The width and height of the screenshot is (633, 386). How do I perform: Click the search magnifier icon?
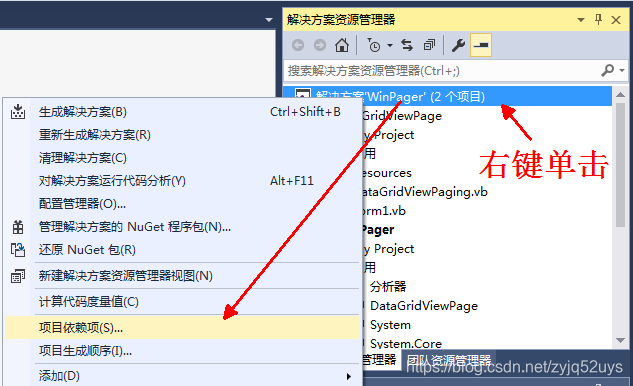coord(608,71)
